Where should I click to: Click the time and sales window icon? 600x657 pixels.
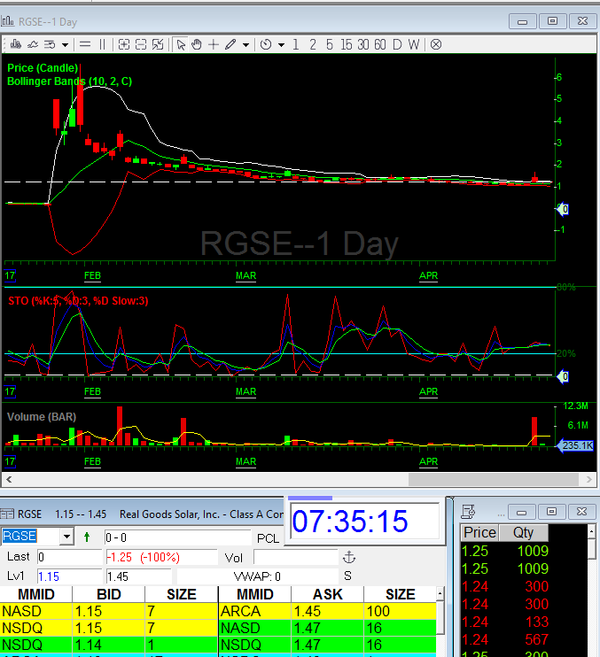(x=468, y=512)
